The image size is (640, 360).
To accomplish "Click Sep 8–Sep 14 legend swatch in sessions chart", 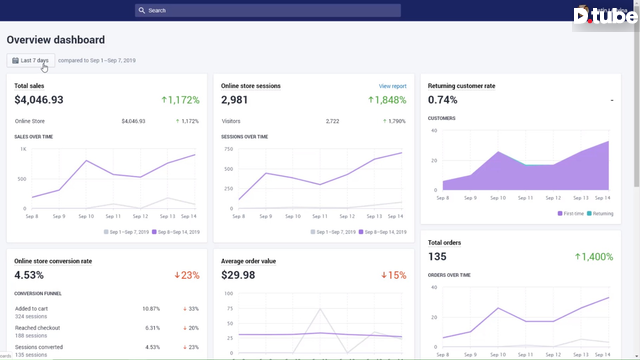I will coord(361,232).
